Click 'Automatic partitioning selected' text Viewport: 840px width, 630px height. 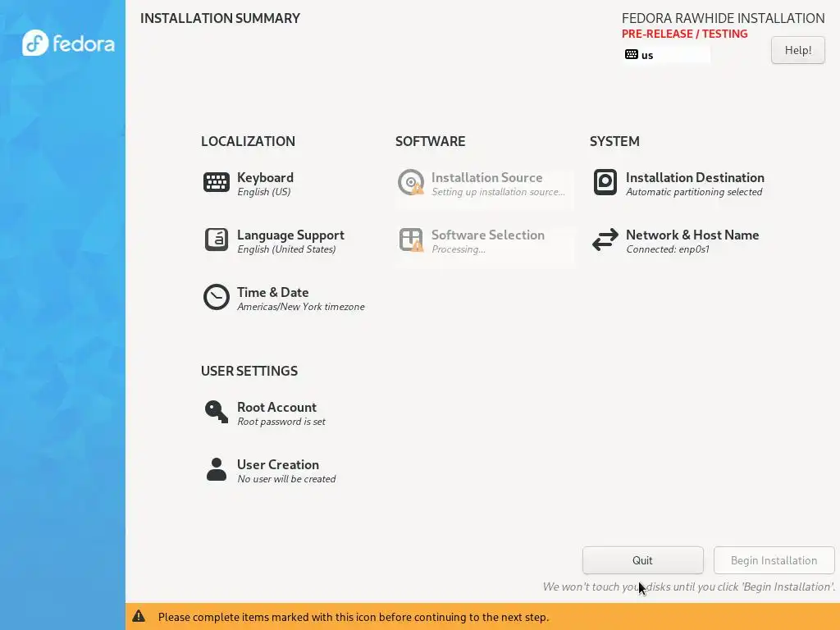point(694,192)
